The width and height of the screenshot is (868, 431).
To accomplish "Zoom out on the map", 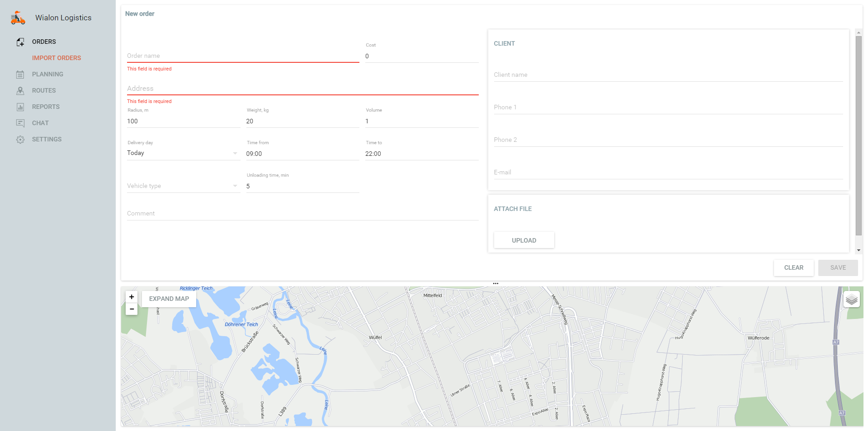I will pos(132,309).
